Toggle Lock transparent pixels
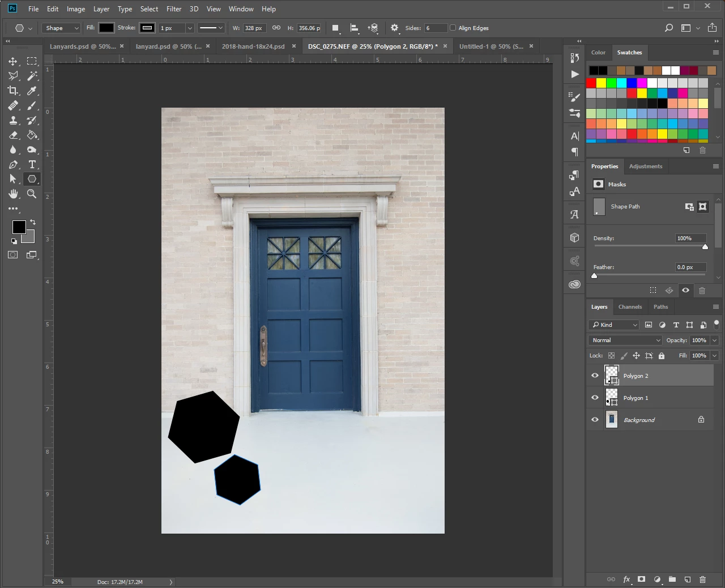Image resolution: width=725 pixels, height=588 pixels. (611, 356)
